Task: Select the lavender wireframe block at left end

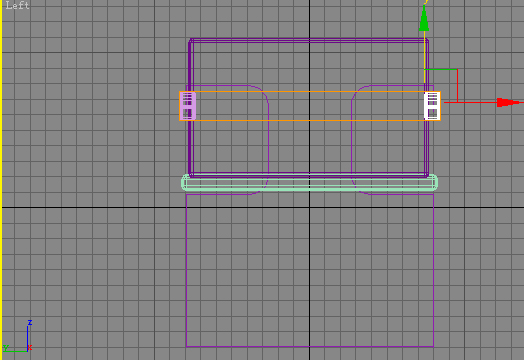Action: [x=187, y=106]
